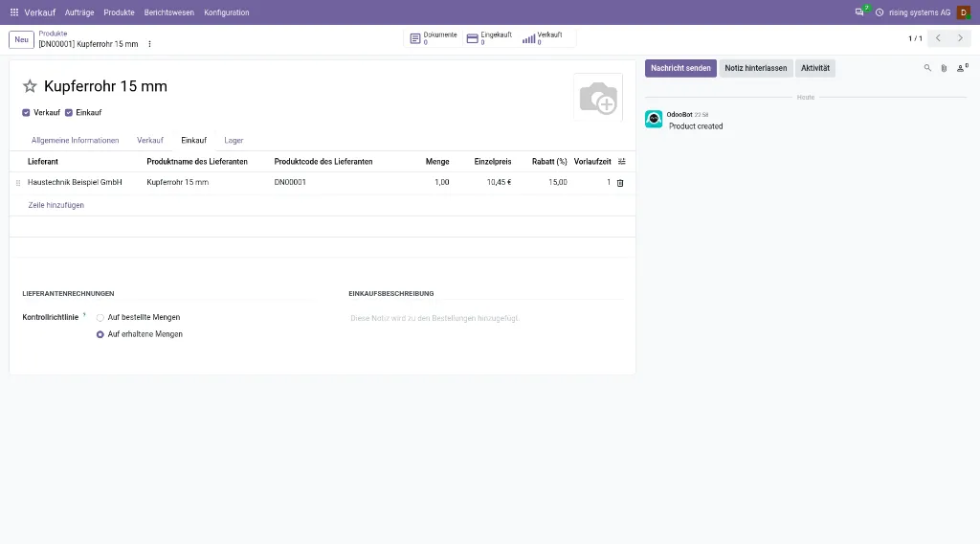Open the product actions three-dot menu

[x=149, y=44]
